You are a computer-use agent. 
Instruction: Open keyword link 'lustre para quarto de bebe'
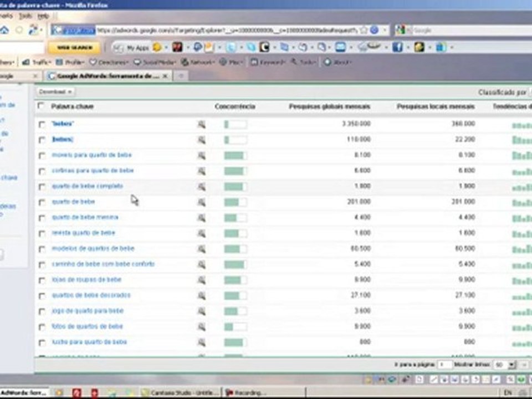89,342
